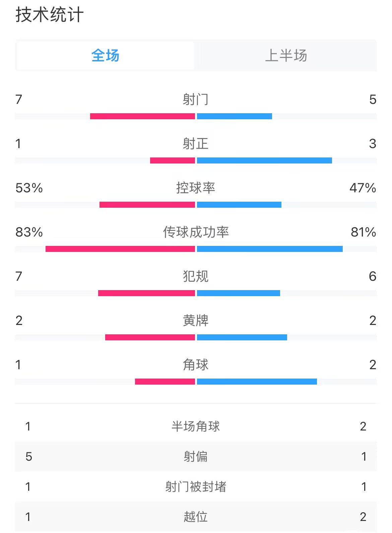Click the pink 射门 progress bar

coord(142,116)
